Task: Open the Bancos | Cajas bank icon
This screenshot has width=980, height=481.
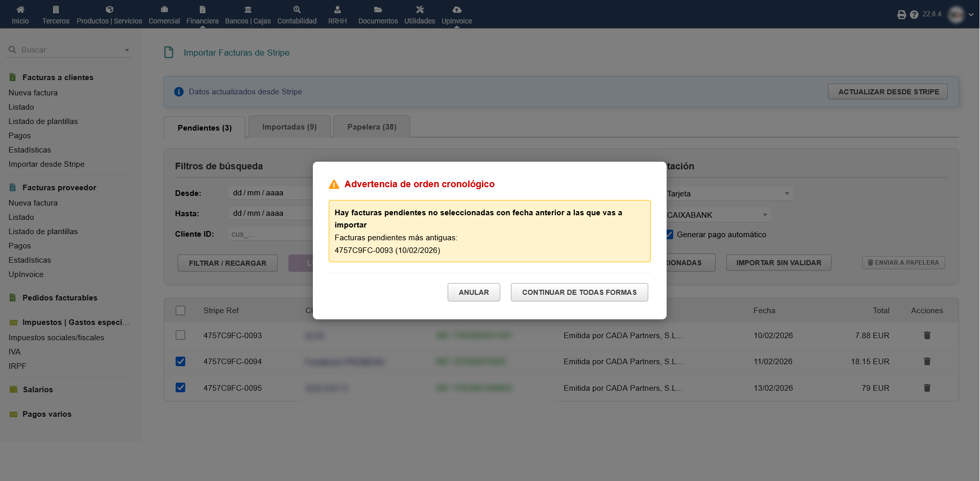Action: [x=248, y=9]
